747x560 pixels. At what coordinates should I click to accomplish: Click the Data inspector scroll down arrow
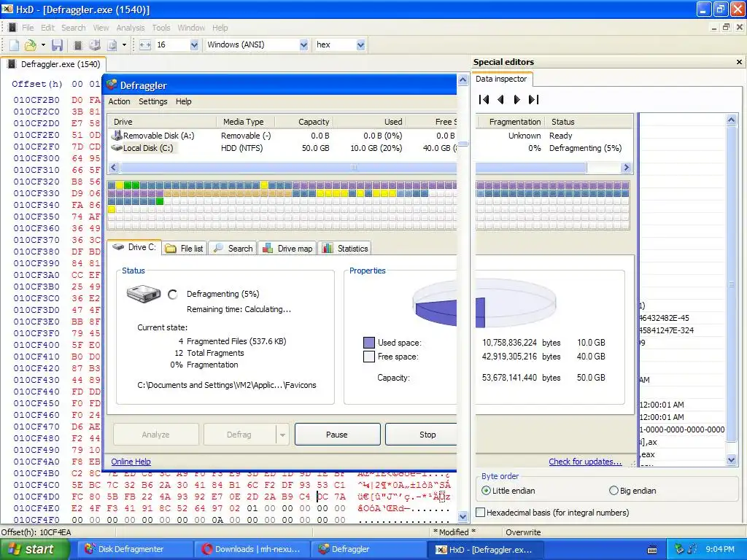[x=731, y=460]
